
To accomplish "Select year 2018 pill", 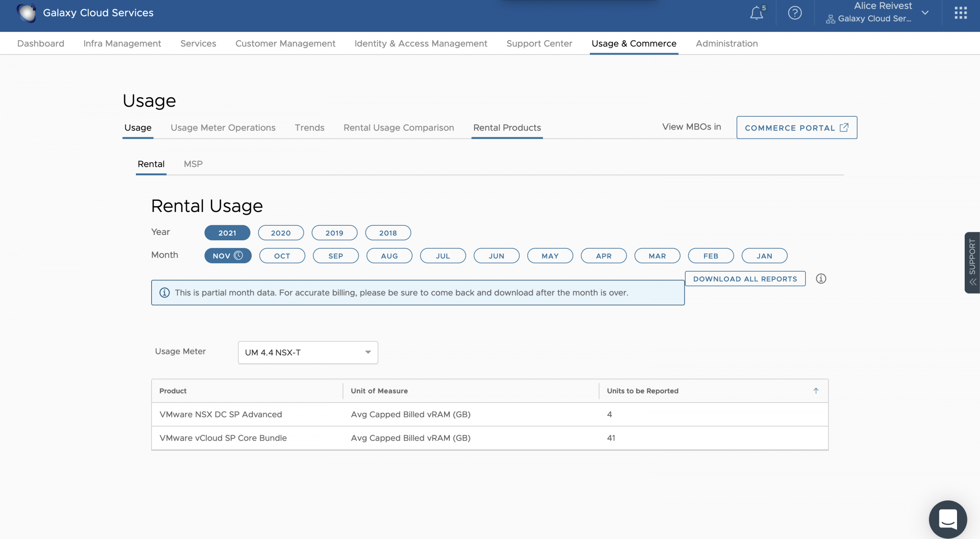I will [388, 233].
